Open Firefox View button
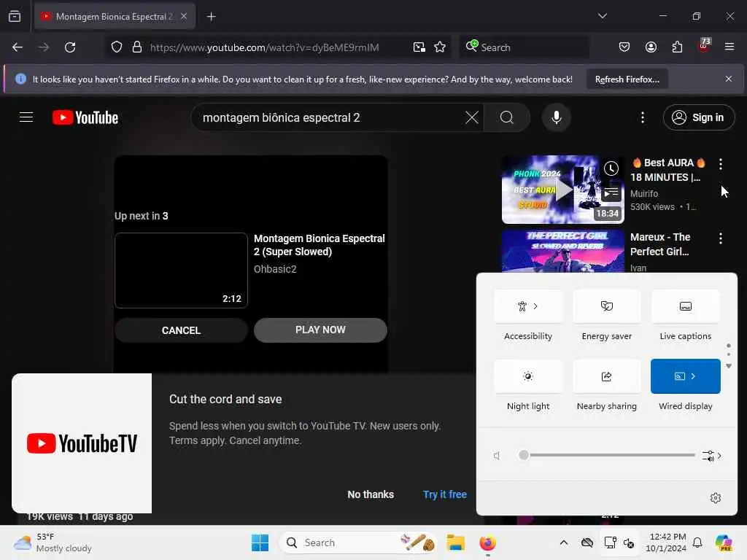 15,16
